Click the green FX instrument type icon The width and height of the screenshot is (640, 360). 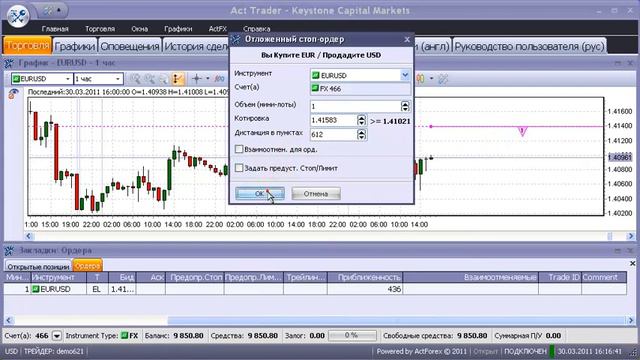[x=124, y=336]
